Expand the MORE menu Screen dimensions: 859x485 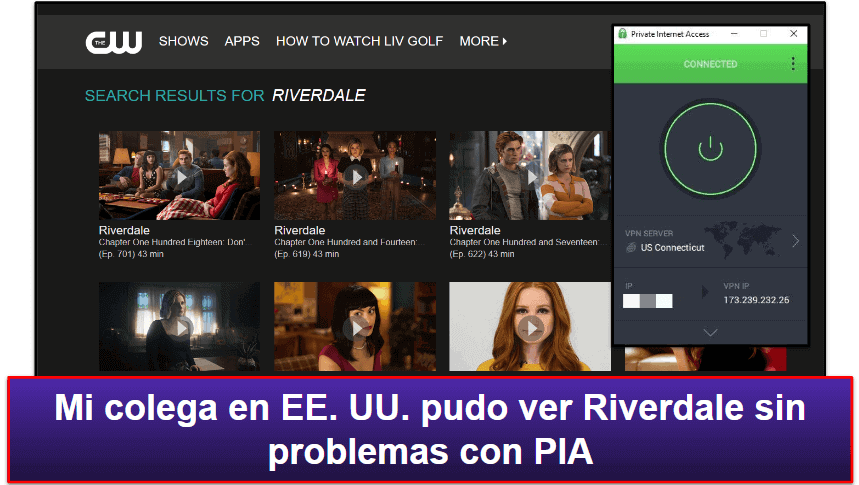[x=483, y=41]
